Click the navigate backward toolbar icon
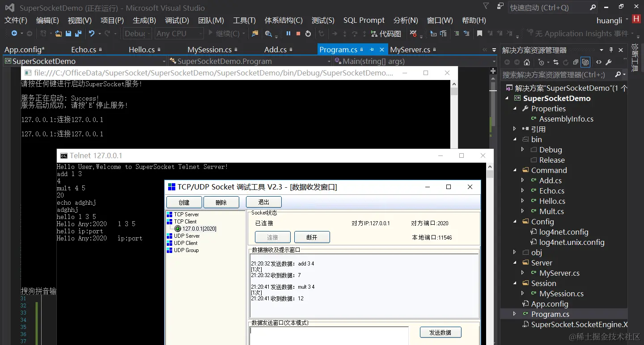Image resolution: width=644 pixels, height=345 pixels. click(x=14, y=34)
